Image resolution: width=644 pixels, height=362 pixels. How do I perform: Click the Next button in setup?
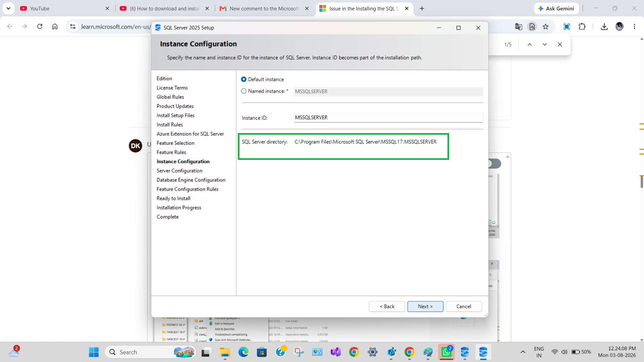click(425, 306)
